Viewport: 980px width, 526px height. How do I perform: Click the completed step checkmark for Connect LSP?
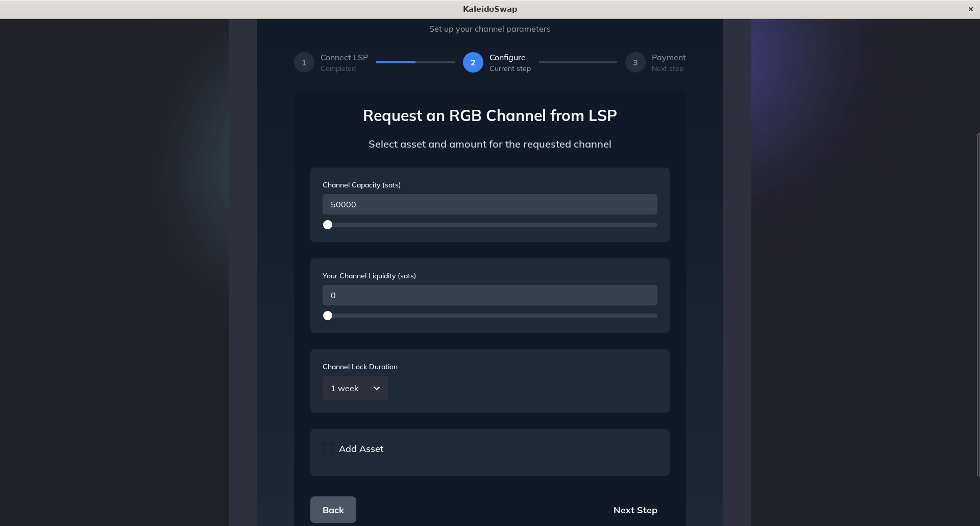304,62
